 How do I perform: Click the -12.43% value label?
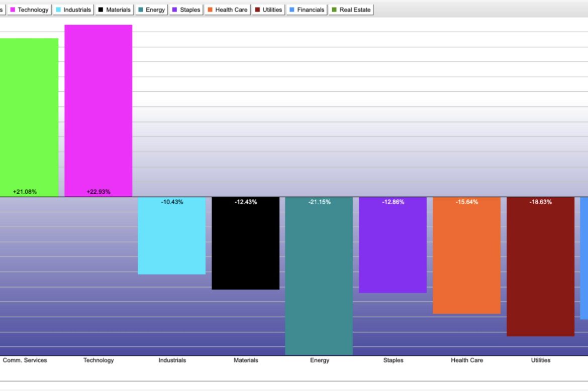[x=246, y=202]
